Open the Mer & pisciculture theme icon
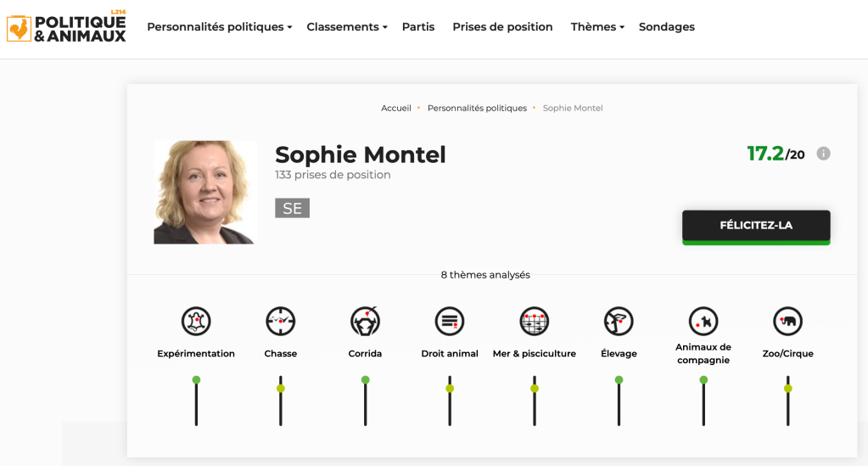The height and width of the screenshot is (466, 868). [x=535, y=322]
